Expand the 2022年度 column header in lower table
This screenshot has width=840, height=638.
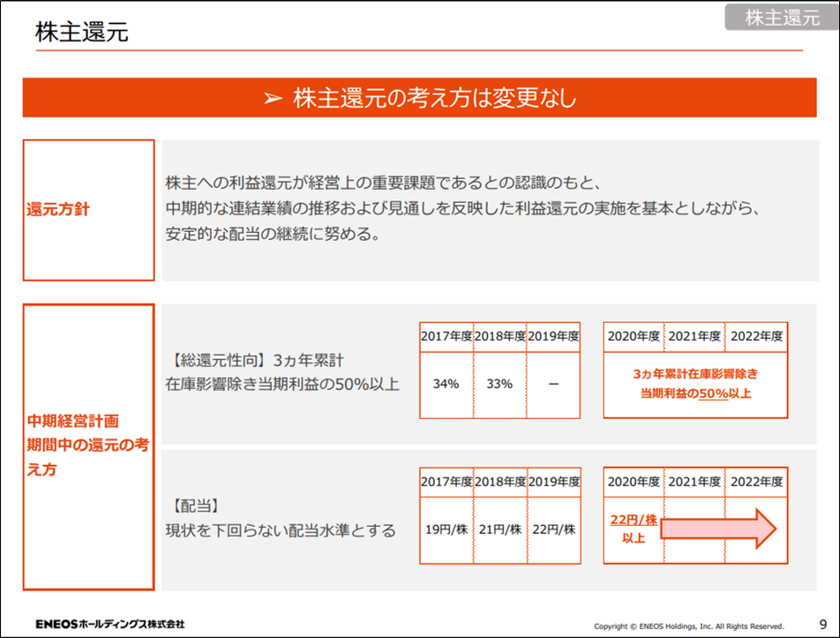coord(757,482)
